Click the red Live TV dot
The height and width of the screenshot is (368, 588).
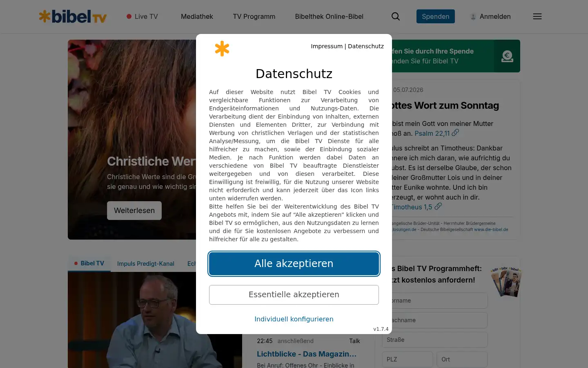[x=129, y=16]
